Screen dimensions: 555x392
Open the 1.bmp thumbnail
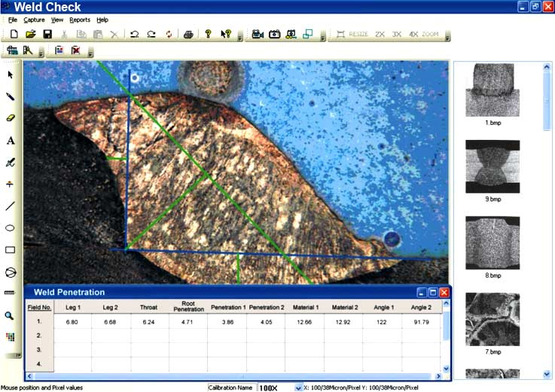tap(492, 90)
